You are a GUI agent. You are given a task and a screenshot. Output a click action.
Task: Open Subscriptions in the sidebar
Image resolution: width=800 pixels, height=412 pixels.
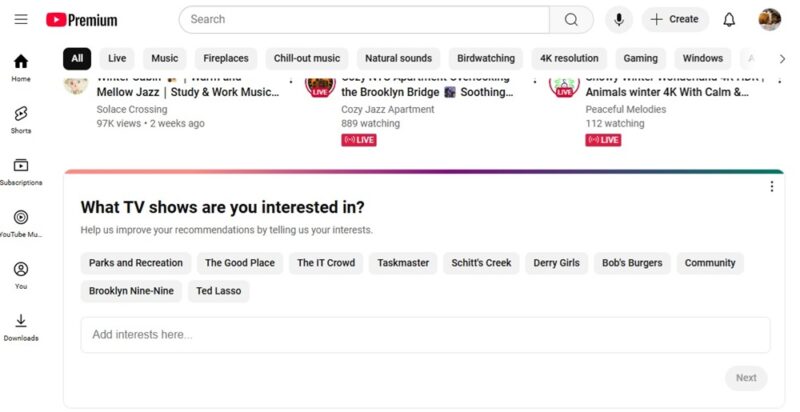21,171
